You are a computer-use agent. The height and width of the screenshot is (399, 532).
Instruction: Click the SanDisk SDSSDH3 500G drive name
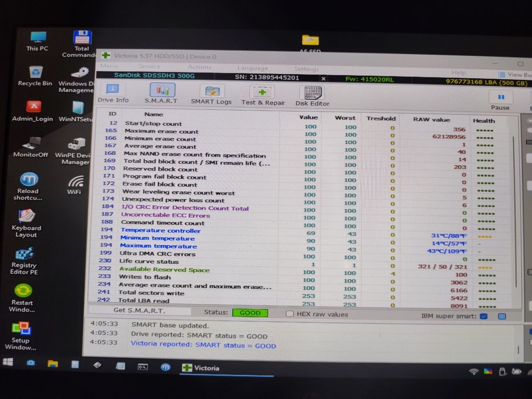tap(155, 75)
